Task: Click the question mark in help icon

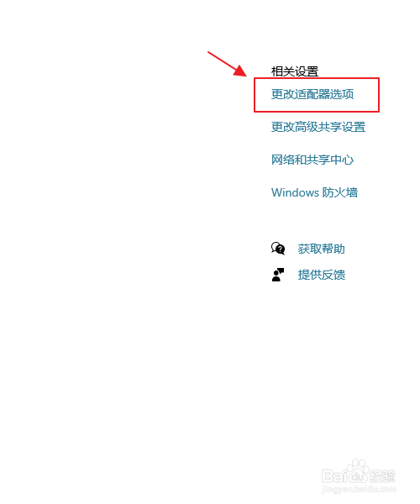Action: click(281, 249)
